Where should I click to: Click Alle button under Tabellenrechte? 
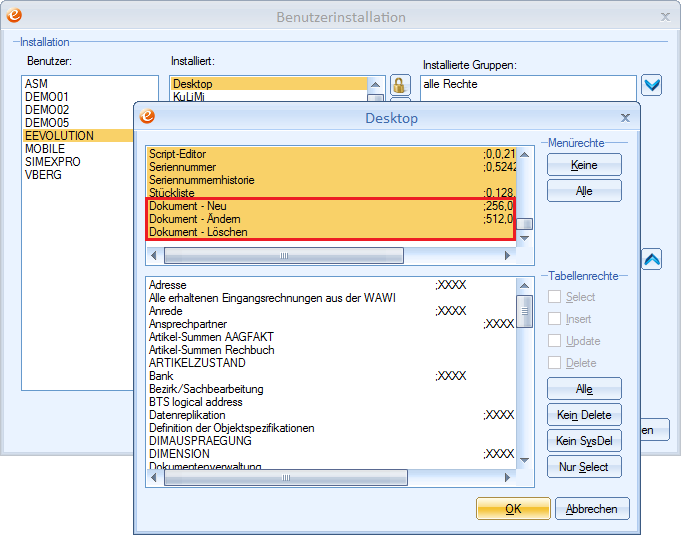click(584, 389)
